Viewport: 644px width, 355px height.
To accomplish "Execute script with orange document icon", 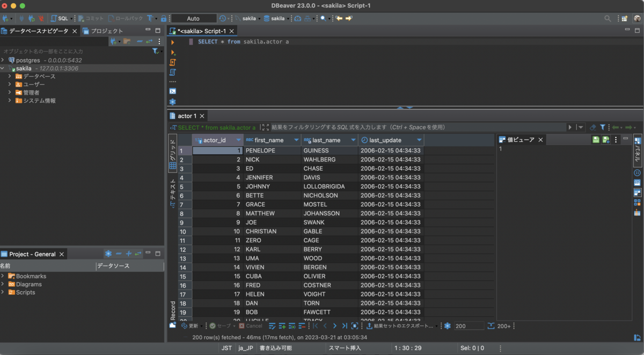I will (x=172, y=62).
